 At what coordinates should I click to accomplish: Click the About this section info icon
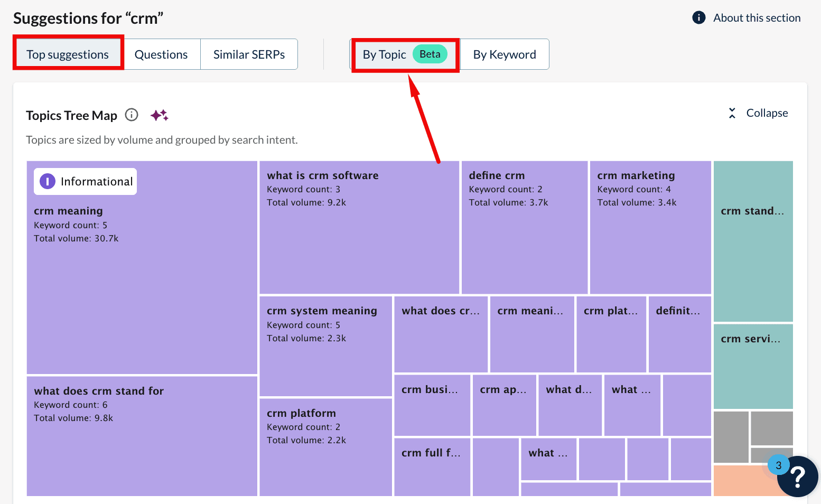tap(698, 17)
